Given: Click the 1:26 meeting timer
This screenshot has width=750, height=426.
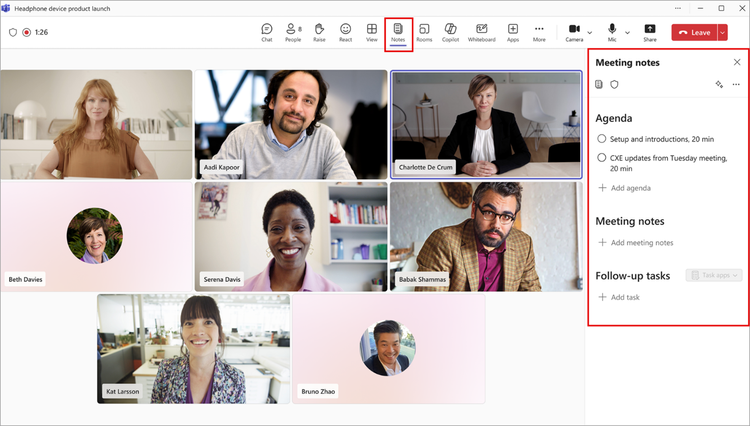Looking at the screenshot, I should [x=41, y=33].
